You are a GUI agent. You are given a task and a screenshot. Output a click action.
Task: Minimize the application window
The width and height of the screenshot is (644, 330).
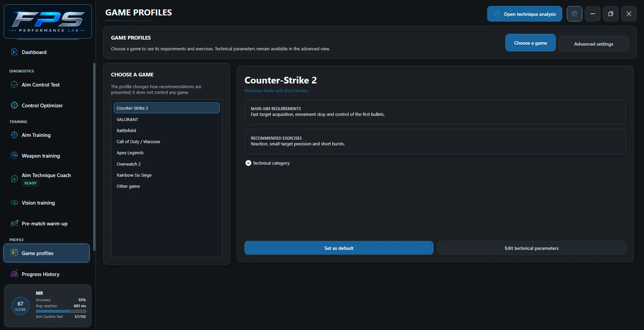pos(593,14)
